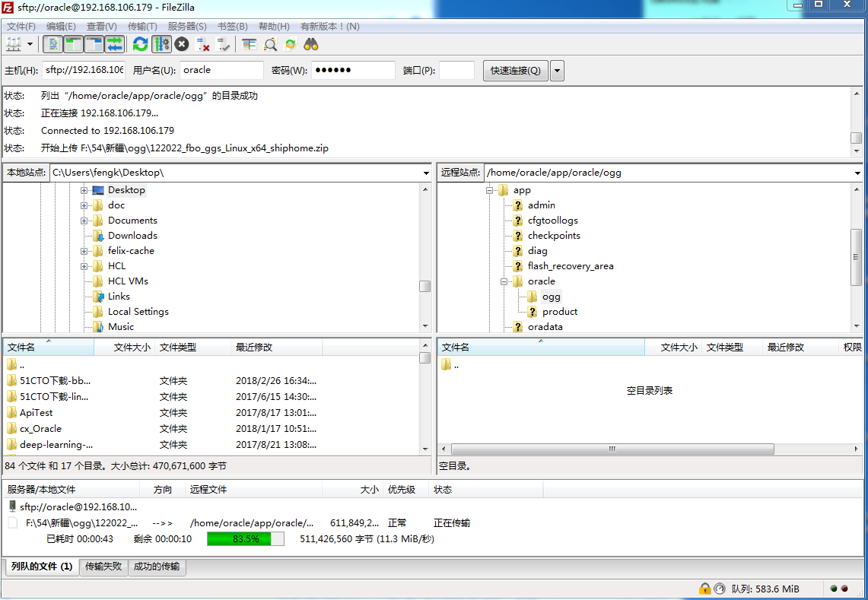Select the Downloads folder in local tree
This screenshot has width=868, height=600.
click(x=132, y=236)
